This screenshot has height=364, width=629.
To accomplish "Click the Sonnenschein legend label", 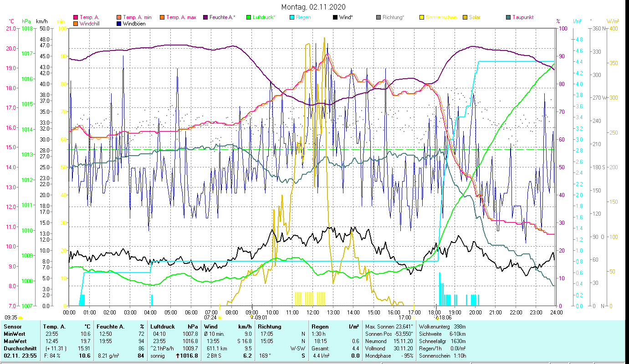I will pos(441,18).
